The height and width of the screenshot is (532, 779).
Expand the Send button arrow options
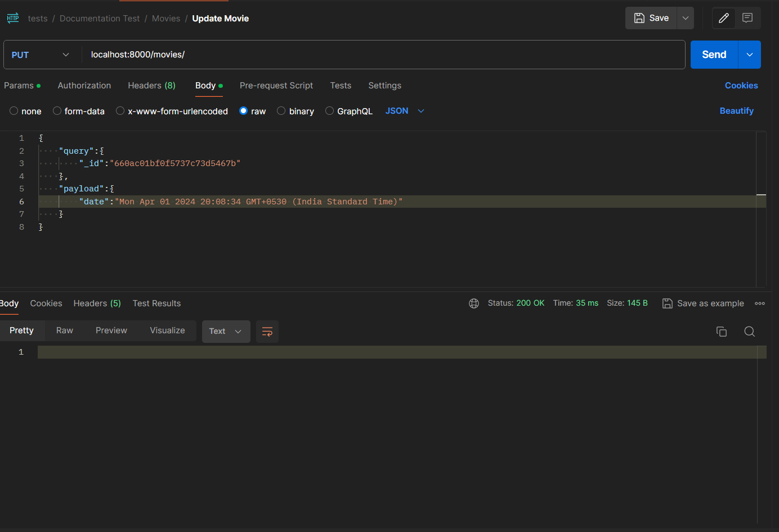[750, 55]
